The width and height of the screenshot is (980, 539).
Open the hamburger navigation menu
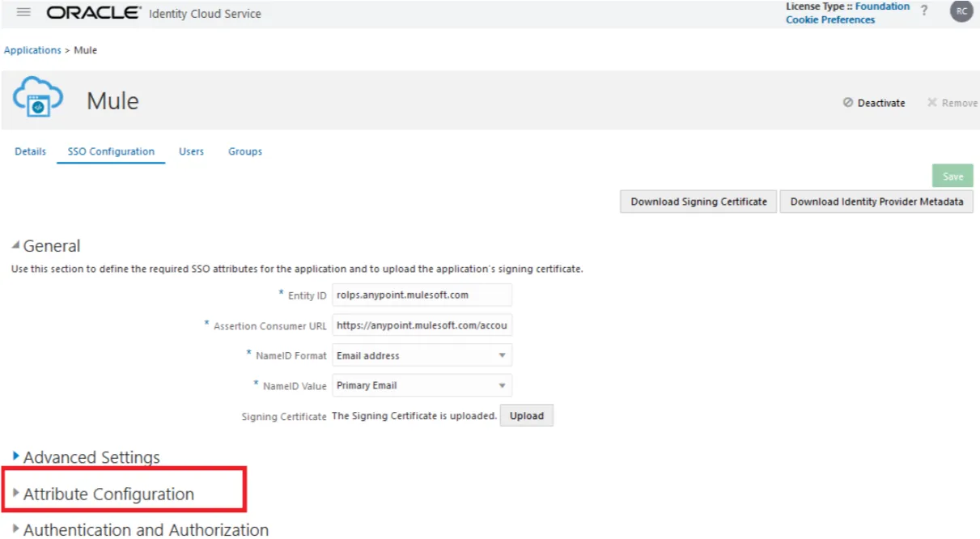[x=23, y=12]
